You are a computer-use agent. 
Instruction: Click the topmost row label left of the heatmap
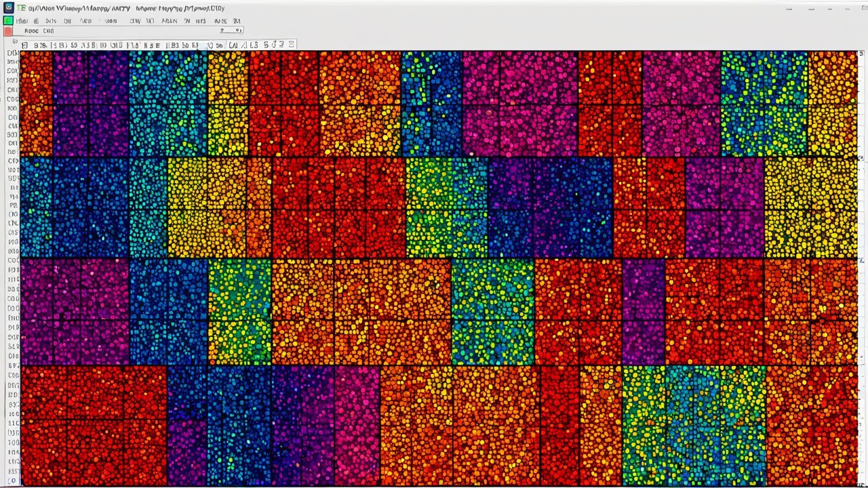(12, 54)
